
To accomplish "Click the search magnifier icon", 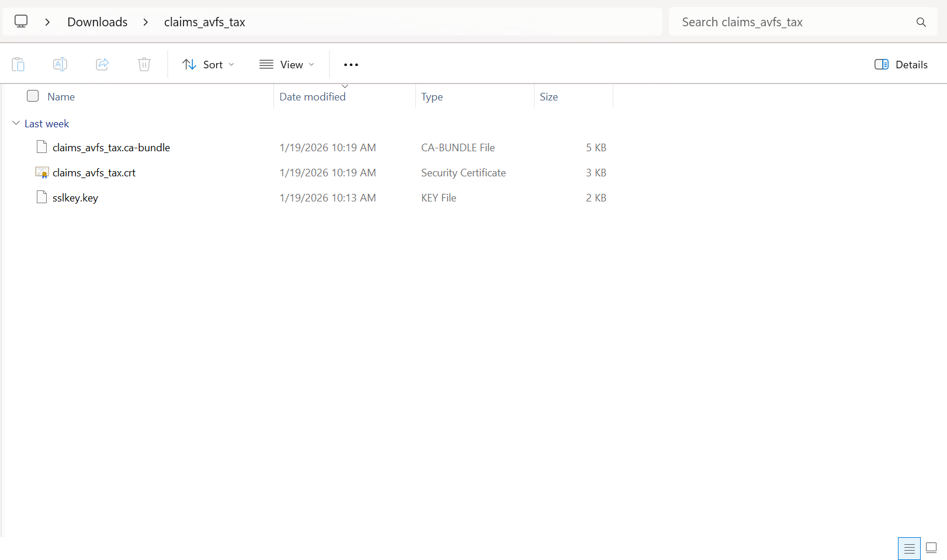I will point(921,22).
